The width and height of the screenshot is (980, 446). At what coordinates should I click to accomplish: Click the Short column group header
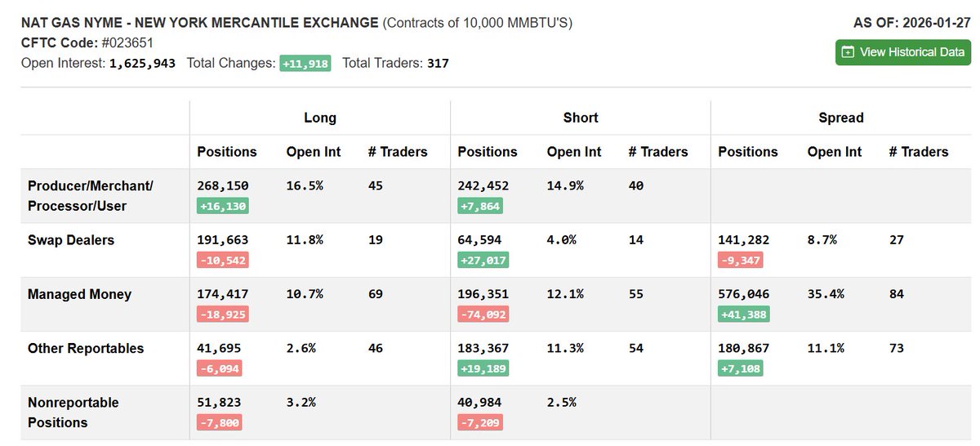click(581, 118)
